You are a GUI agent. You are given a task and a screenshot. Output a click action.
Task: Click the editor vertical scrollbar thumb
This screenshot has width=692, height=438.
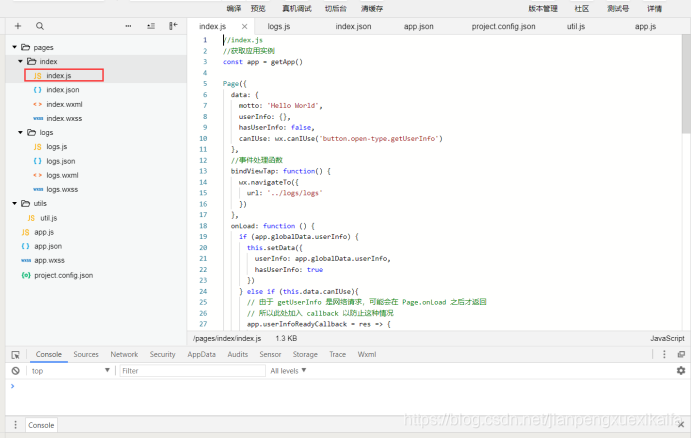(686, 84)
